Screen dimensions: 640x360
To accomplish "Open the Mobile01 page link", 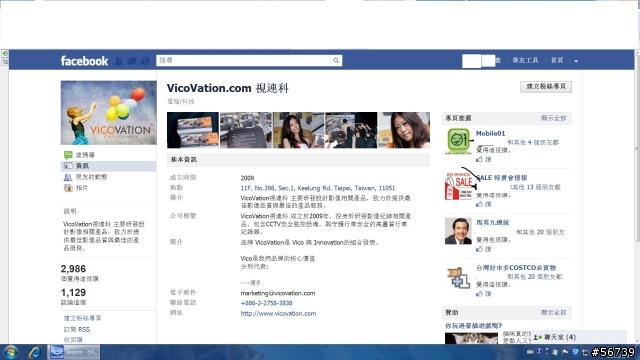I will point(490,133).
